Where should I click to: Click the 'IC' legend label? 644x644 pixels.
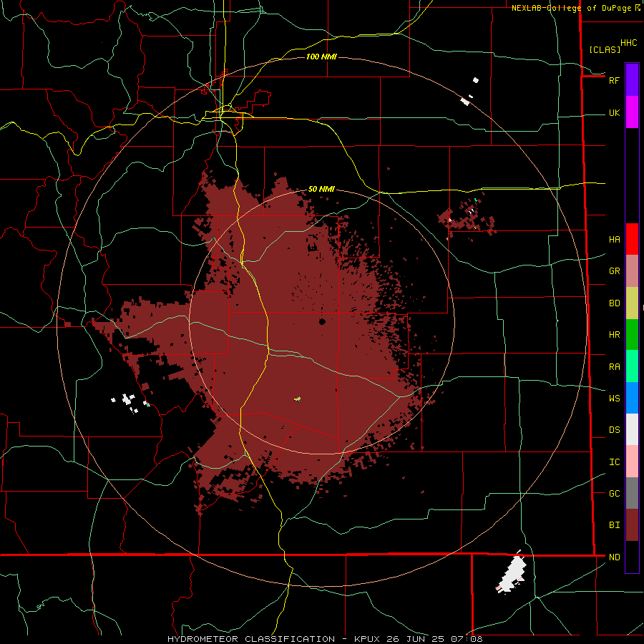click(614, 462)
